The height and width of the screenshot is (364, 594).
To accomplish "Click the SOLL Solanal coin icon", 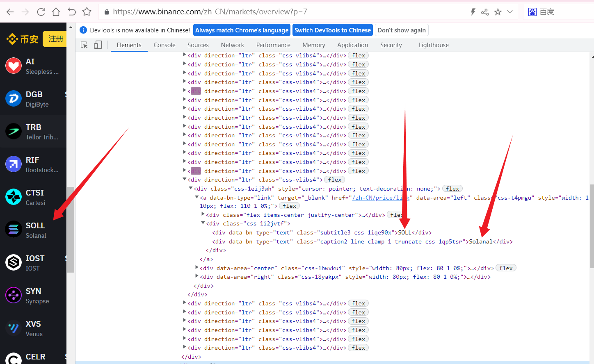I will coord(14,230).
